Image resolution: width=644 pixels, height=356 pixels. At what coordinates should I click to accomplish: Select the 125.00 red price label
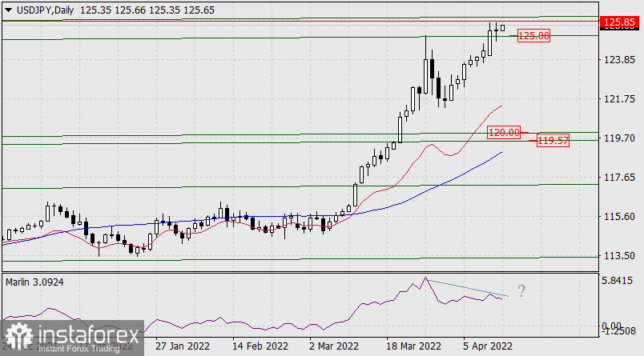click(x=533, y=36)
